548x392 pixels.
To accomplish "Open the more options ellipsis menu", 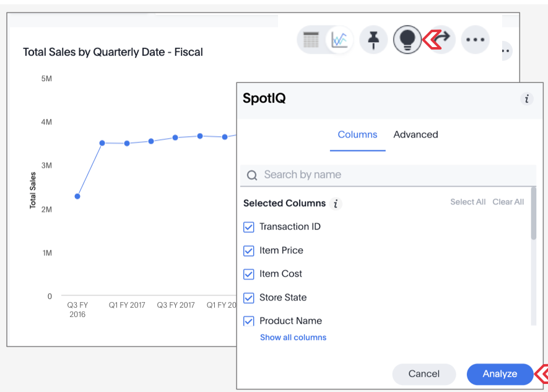I will (x=475, y=40).
